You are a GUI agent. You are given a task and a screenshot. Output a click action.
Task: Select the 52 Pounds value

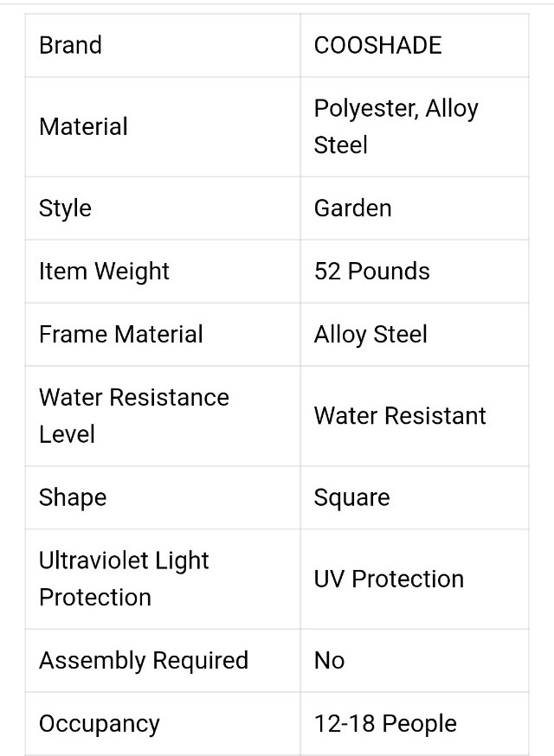pos(372,271)
